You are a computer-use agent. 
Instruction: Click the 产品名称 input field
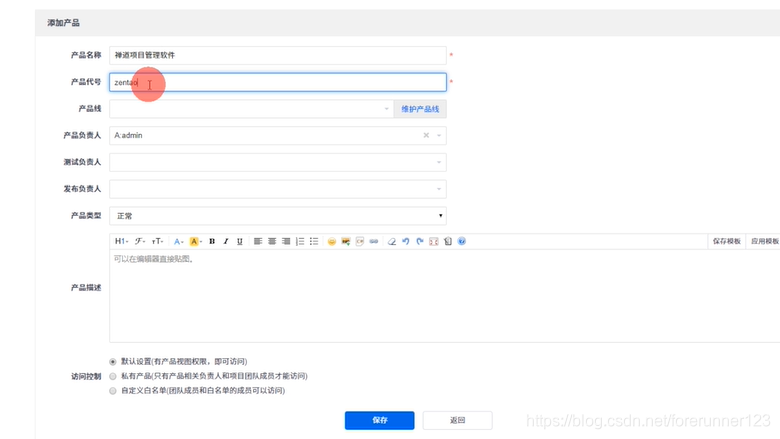(278, 55)
